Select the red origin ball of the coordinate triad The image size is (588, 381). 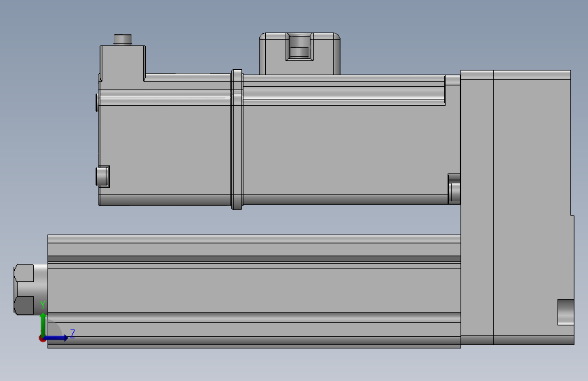pos(42,338)
